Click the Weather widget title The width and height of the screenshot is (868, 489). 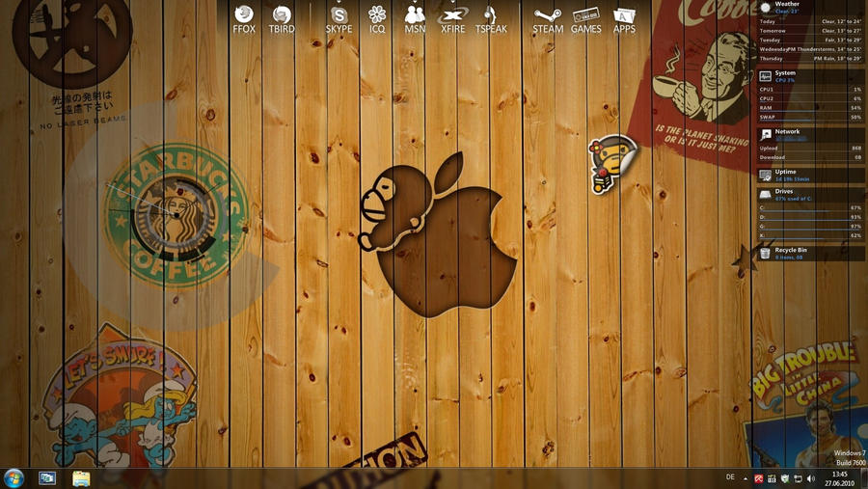(x=787, y=4)
